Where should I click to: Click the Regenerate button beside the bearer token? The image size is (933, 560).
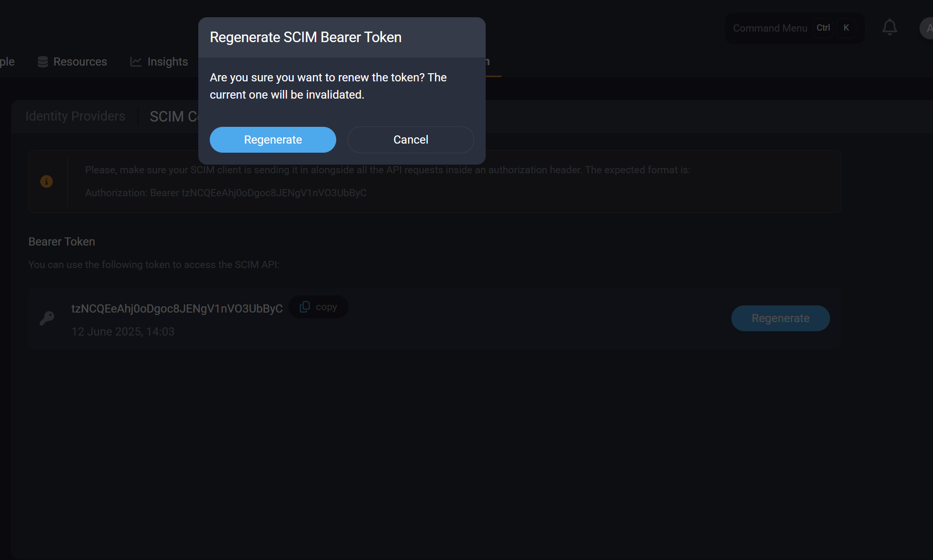(x=780, y=318)
